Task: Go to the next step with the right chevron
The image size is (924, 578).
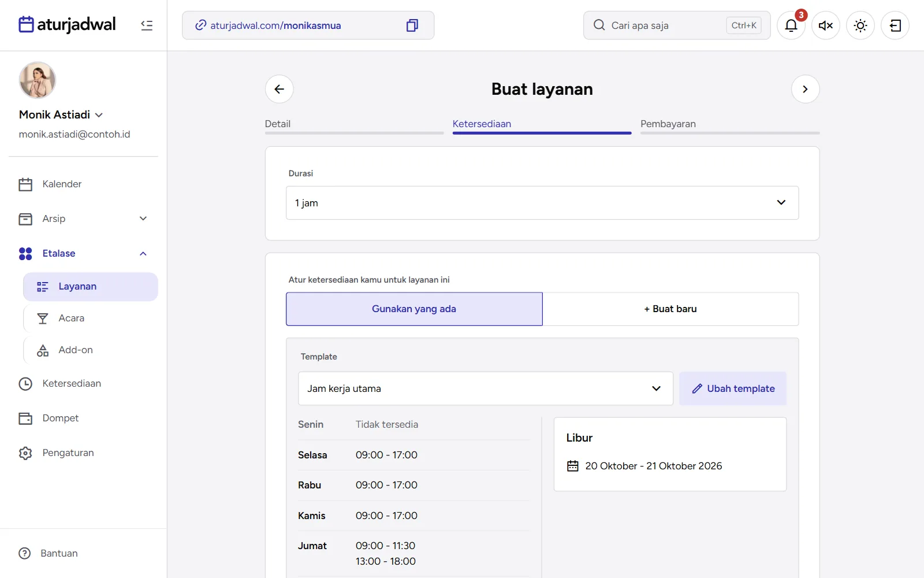Action: click(x=805, y=89)
